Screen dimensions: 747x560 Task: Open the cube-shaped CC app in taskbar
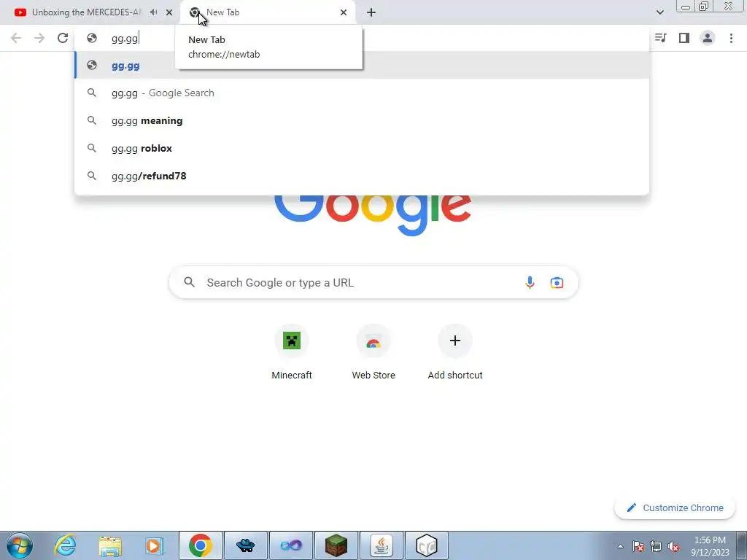click(x=426, y=545)
